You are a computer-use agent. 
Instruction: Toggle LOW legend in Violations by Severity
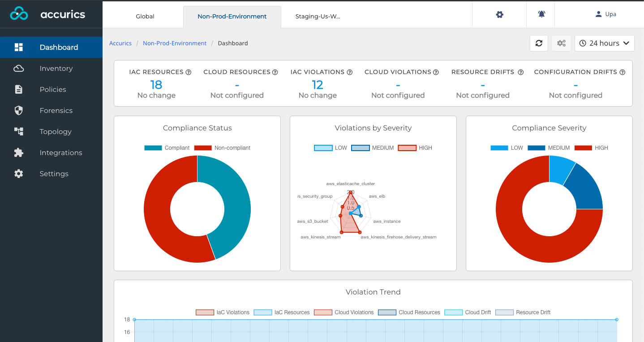pyautogui.click(x=331, y=148)
